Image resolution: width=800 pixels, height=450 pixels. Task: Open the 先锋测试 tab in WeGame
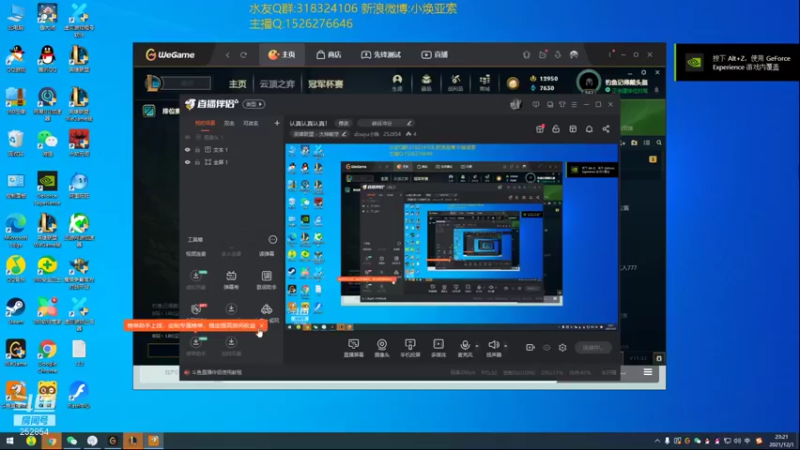pos(381,55)
